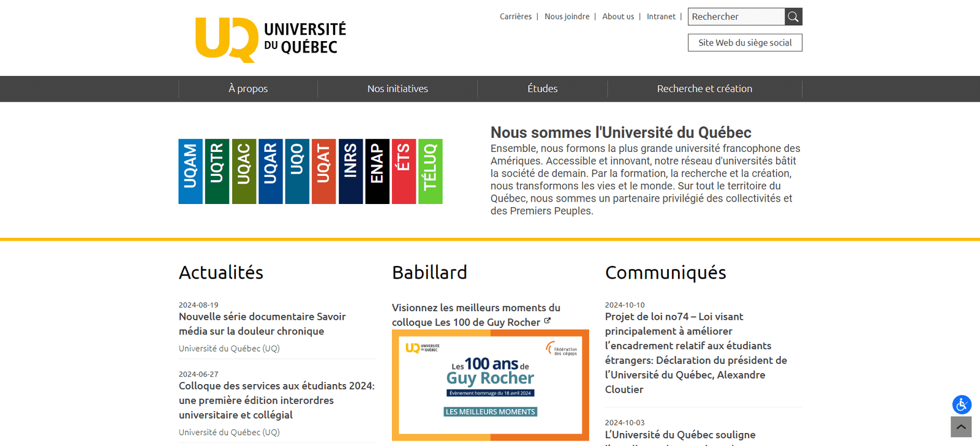Image resolution: width=980 pixels, height=446 pixels.
Task: Focus the Rechercher search field
Action: 736,17
